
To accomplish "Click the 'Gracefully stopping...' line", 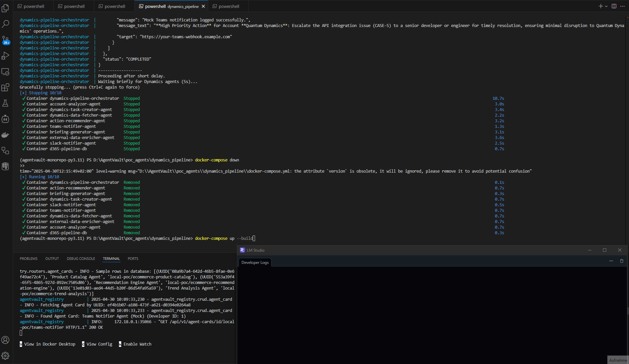I will pyautogui.click(x=80, y=87).
